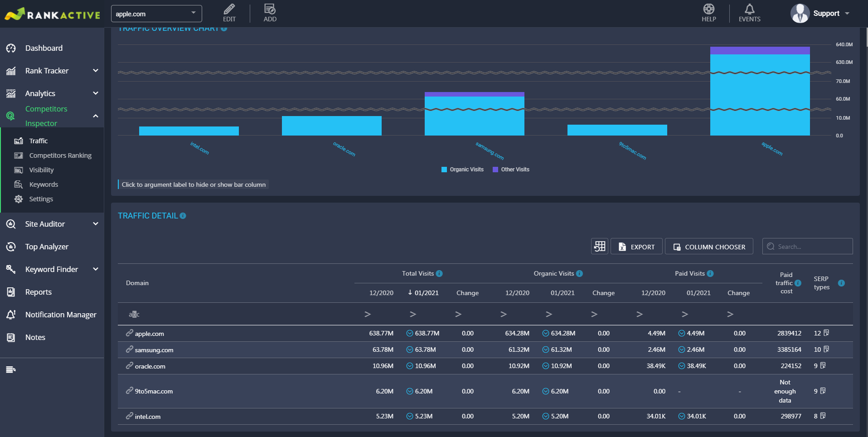Toggle Organic Visits legend item
The width and height of the screenshot is (868, 437).
(462, 170)
